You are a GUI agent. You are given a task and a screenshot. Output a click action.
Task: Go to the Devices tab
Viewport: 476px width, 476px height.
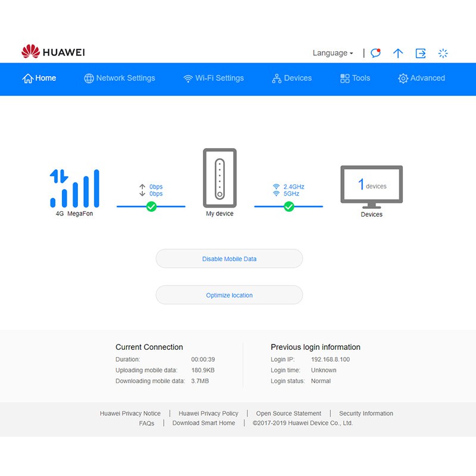pyautogui.click(x=292, y=78)
